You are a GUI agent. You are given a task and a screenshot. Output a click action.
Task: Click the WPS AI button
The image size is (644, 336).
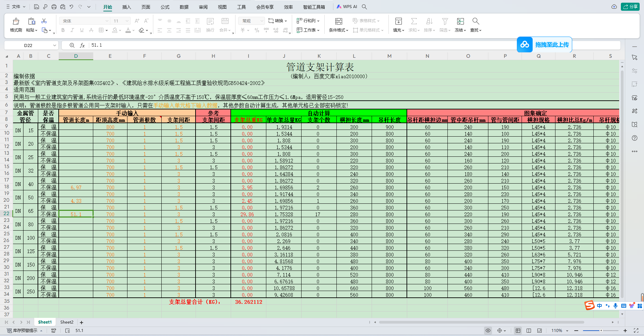pyautogui.click(x=347, y=7)
